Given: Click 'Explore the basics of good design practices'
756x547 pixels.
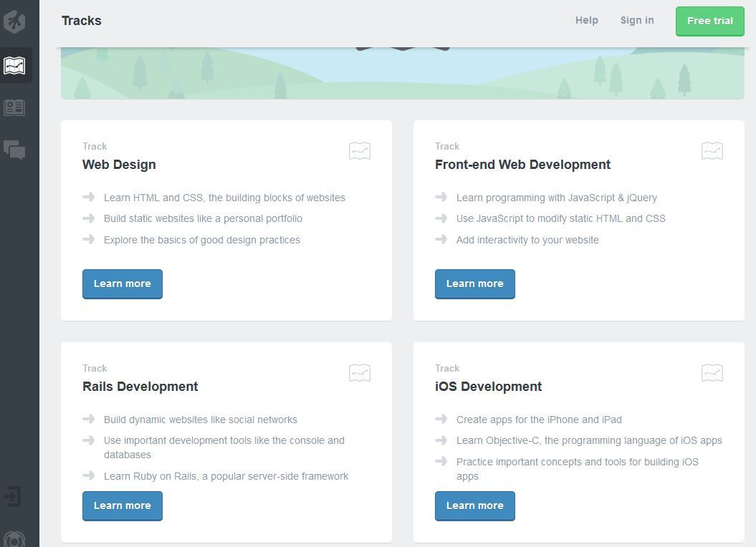Looking at the screenshot, I should point(202,240).
